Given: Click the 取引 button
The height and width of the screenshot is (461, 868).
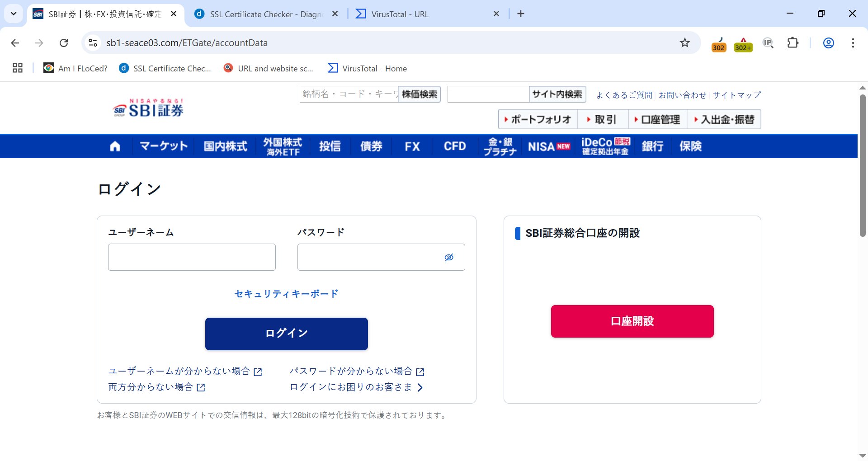Looking at the screenshot, I should pos(603,119).
